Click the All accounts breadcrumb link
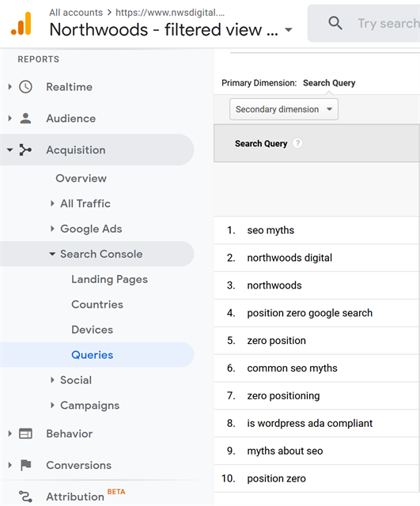420x506 pixels. 76,13
